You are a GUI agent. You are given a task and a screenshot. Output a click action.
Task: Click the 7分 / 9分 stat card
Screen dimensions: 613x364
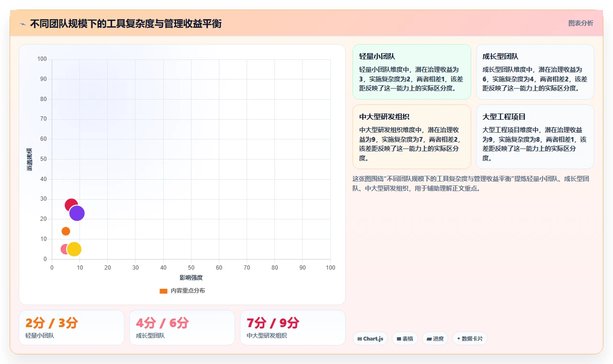(x=293, y=328)
